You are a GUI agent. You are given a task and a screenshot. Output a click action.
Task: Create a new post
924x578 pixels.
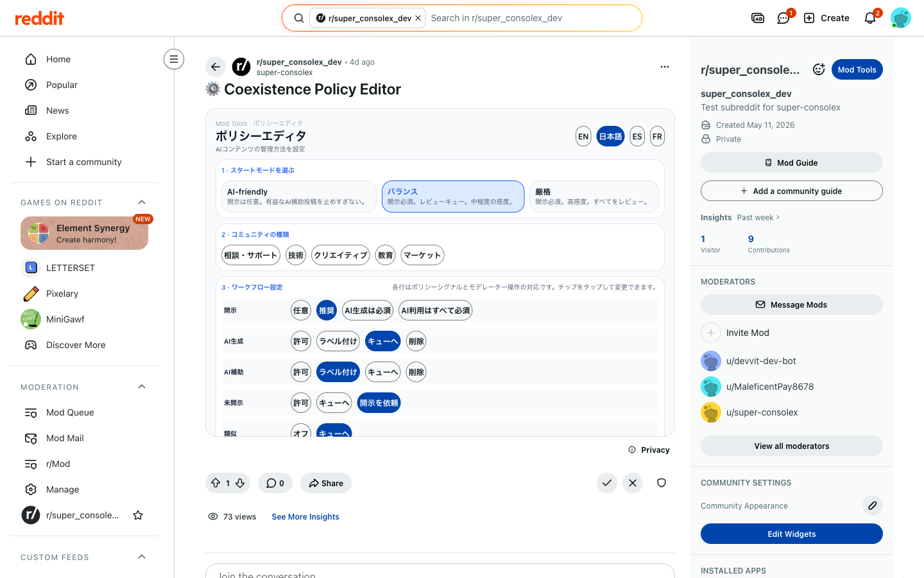tap(826, 18)
